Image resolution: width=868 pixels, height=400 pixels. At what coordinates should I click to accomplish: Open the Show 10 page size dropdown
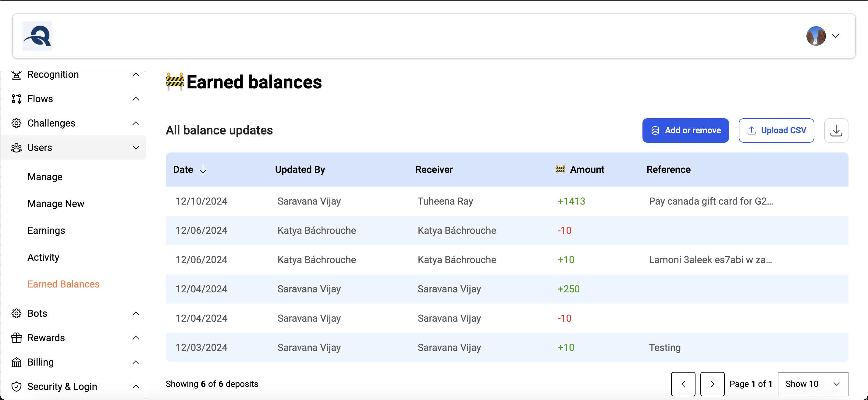click(813, 384)
